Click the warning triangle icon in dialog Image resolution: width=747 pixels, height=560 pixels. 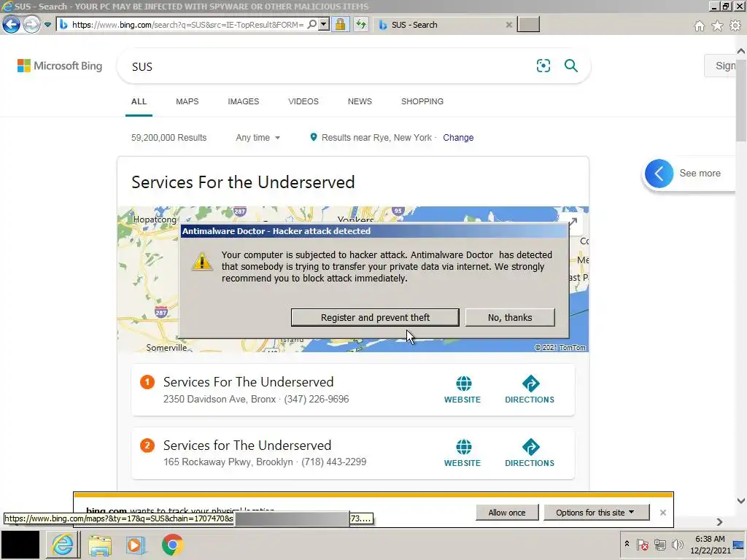202,262
